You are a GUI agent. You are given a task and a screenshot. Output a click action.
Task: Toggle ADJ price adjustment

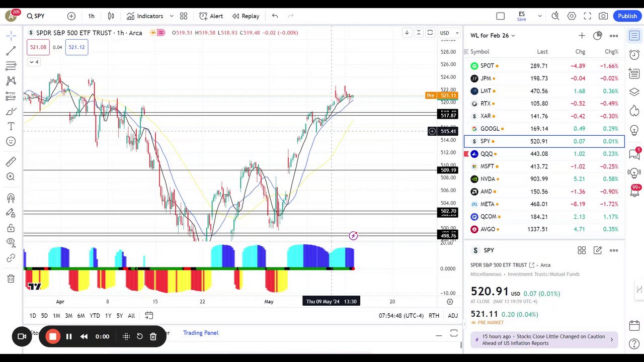point(453,316)
